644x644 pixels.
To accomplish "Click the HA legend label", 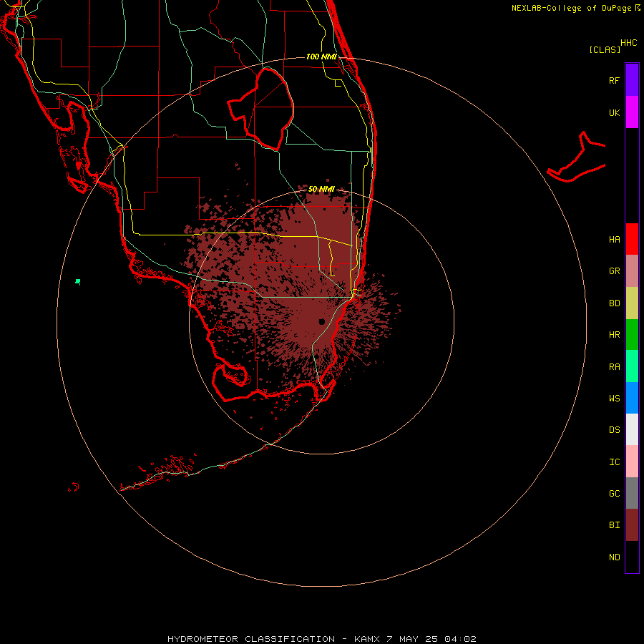I will click(614, 239).
